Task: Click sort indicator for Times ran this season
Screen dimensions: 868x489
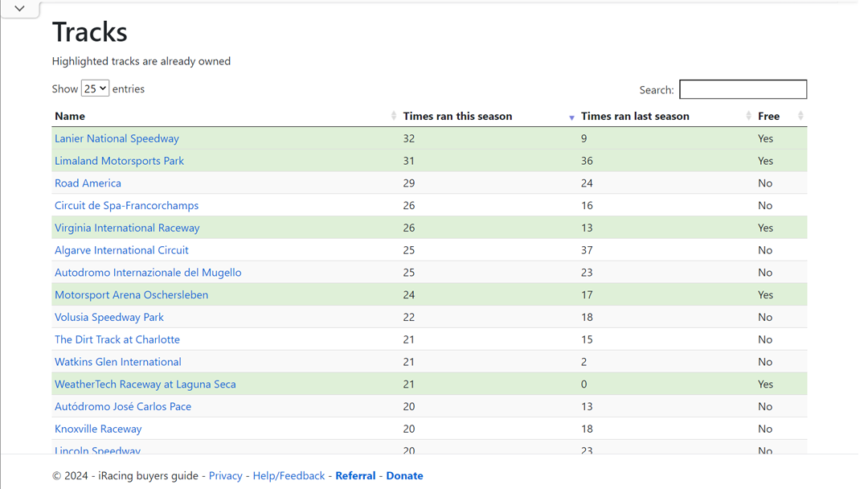Action: (x=571, y=117)
